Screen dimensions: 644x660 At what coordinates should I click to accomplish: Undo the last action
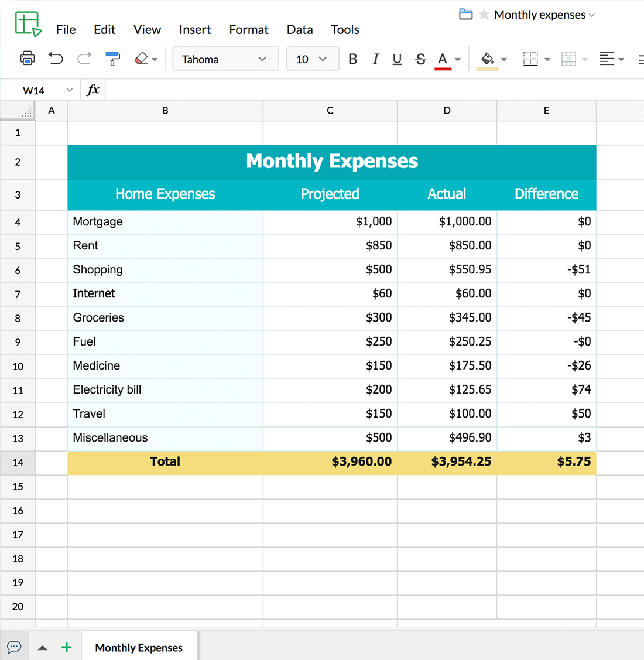point(56,59)
